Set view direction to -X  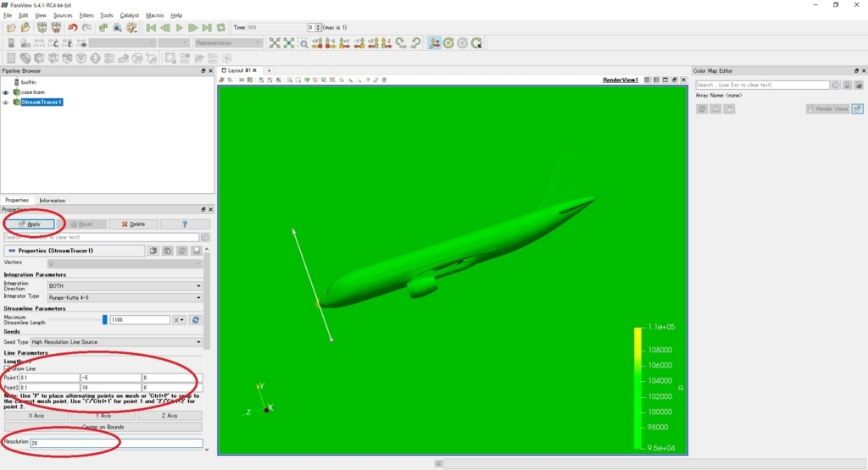coord(331,43)
